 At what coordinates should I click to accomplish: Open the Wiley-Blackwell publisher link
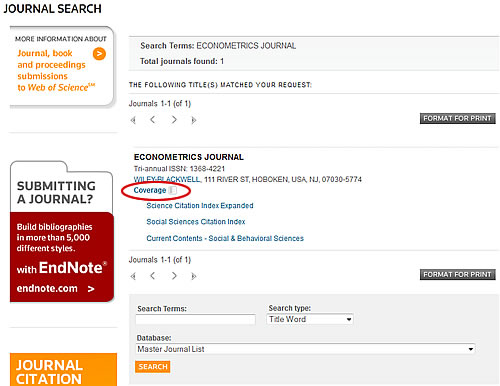167,179
